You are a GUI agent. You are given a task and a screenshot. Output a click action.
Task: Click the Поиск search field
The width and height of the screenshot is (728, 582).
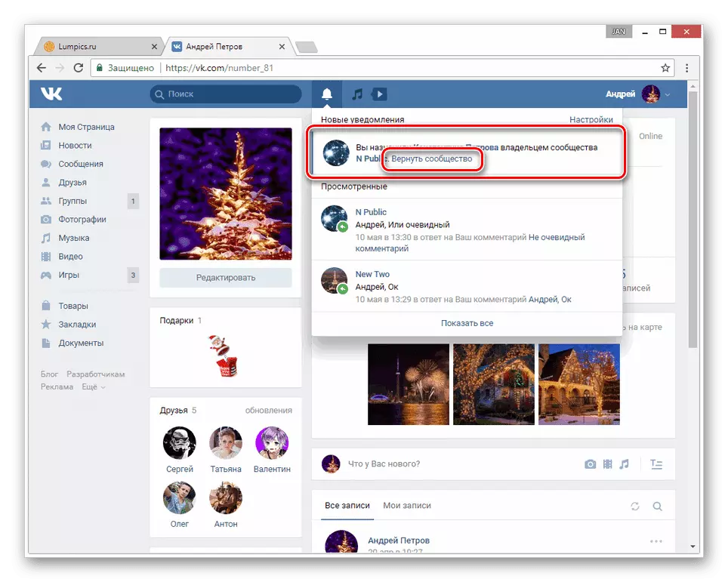(x=226, y=94)
